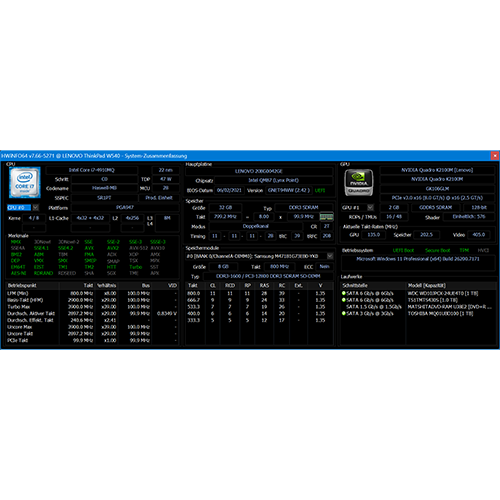Click the 16 / 48 ROPs/TMUs value
The width and height of the screenshot is (500, 500).
394,217
